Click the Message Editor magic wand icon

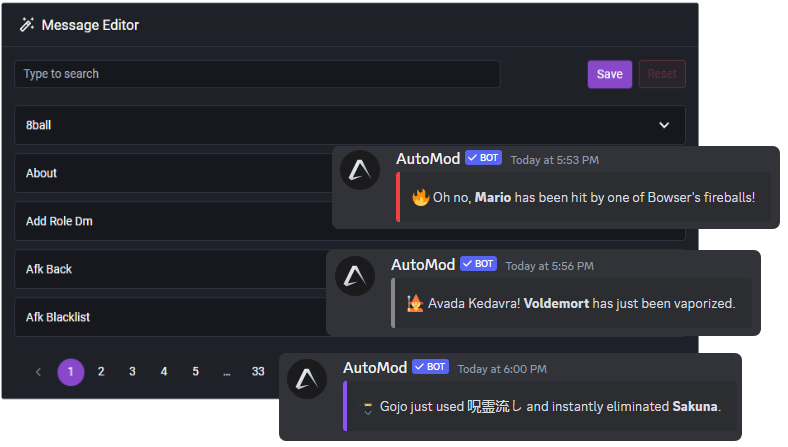[27, 25]
